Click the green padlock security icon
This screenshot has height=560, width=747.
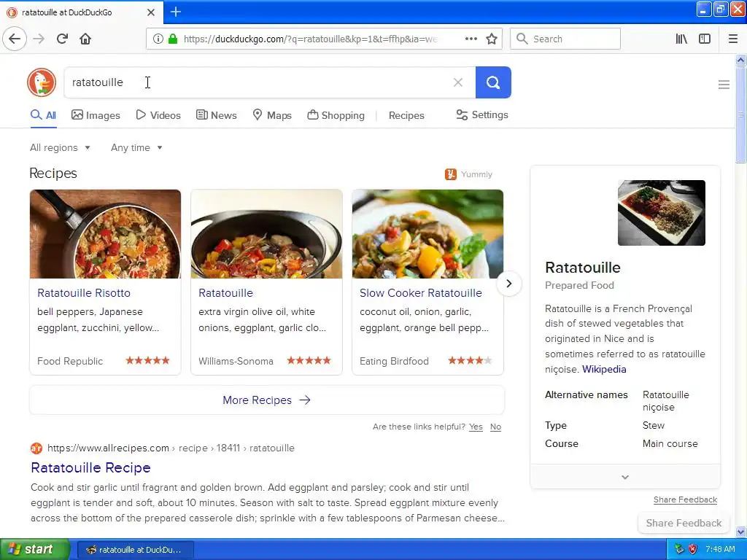coord(173,39)
